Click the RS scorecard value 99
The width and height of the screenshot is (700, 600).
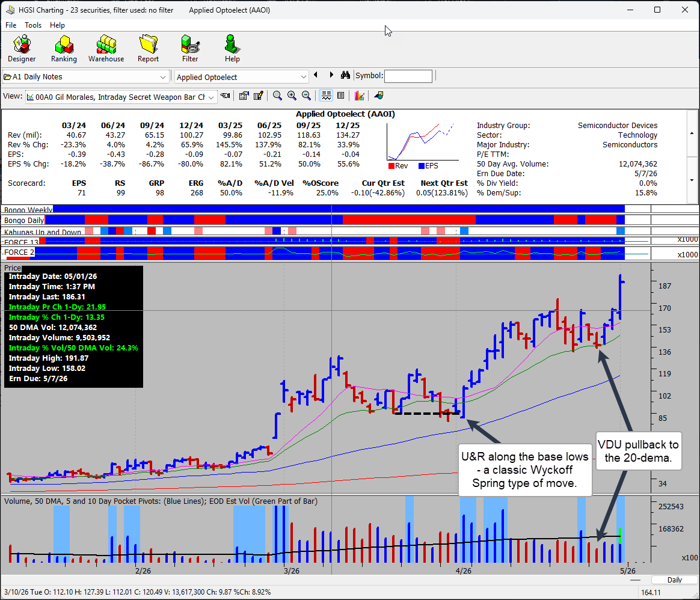tap(120, 193)
